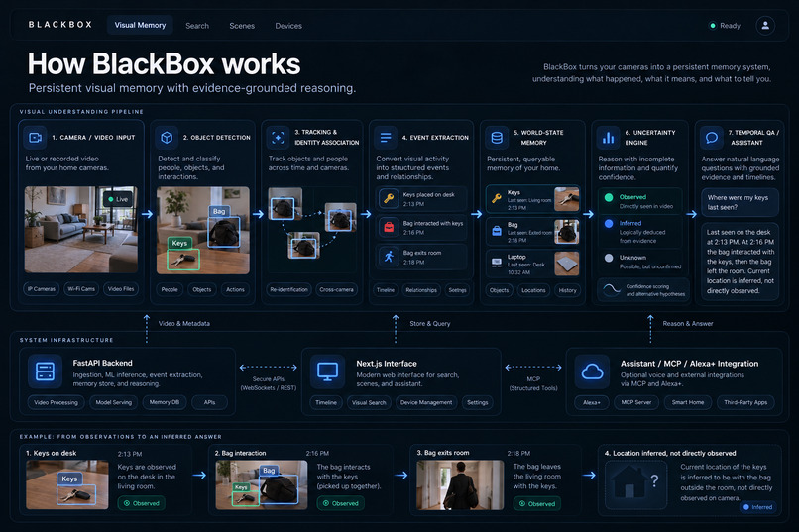
Task: Click the Temporal QA chat bubble icon
Action: tap(712, 138)
